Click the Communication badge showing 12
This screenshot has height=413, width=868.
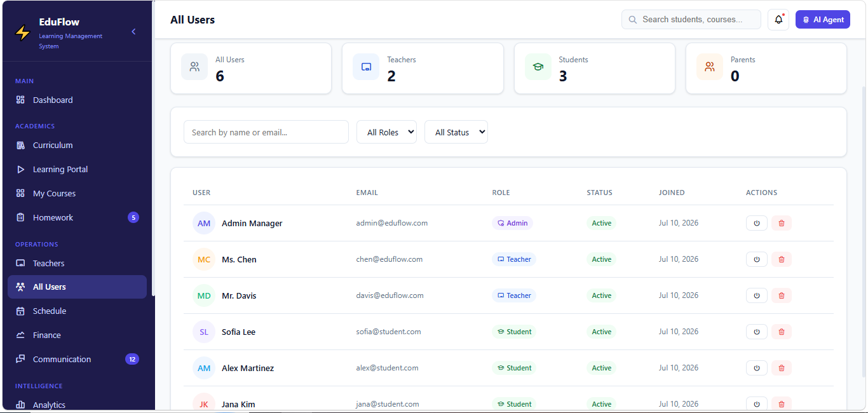(x=132, y=359)
